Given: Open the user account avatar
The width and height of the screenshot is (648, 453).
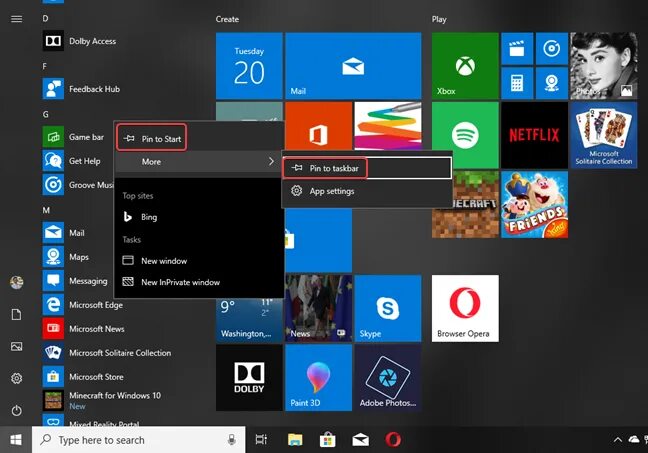Looking at the screenshot, I should coord(17,282).
